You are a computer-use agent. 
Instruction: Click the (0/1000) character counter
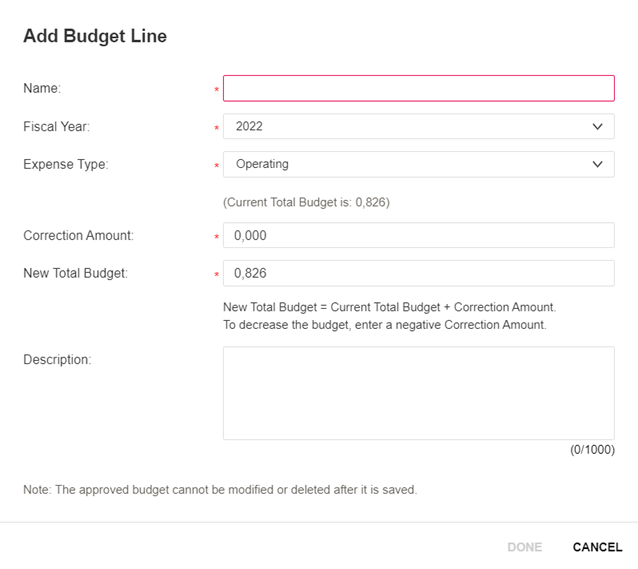(592, 450)
